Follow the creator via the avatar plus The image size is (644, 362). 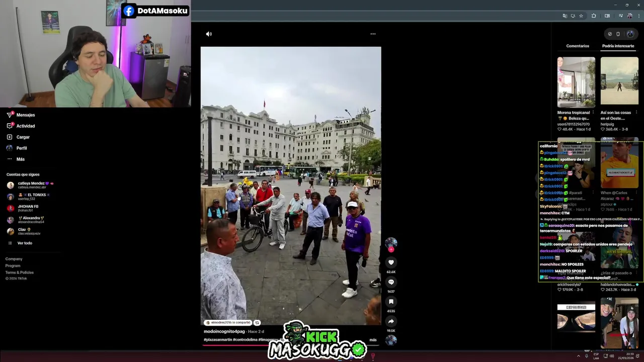(x=391, y=249)
